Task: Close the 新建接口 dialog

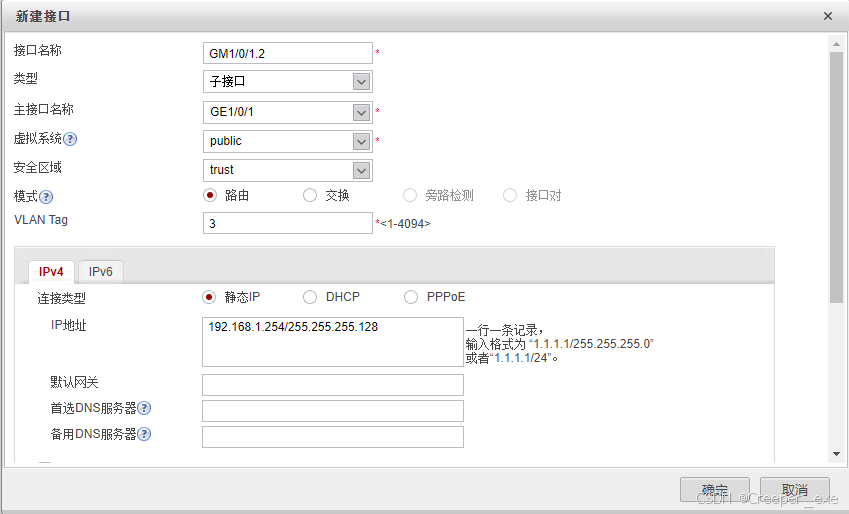Action: (827, 16)
